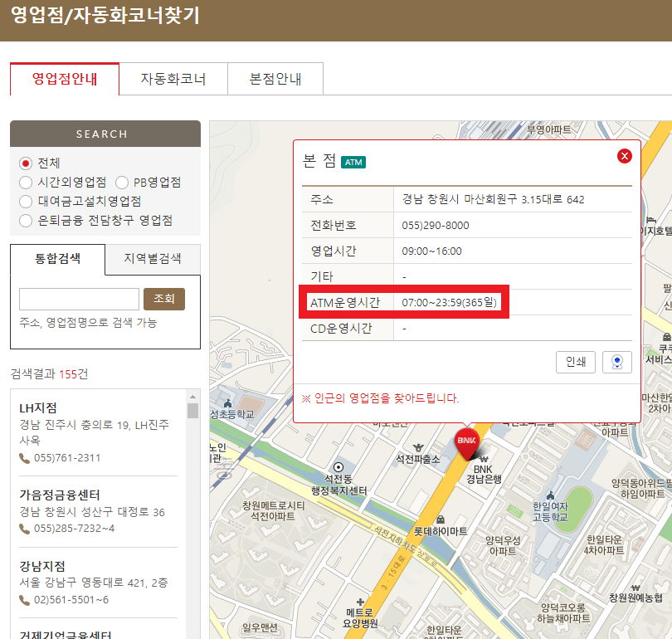Screen dimensions: 672x639
Task: Click inside the branch search input field
Action: pyautogui.click(x=78, y=299)
